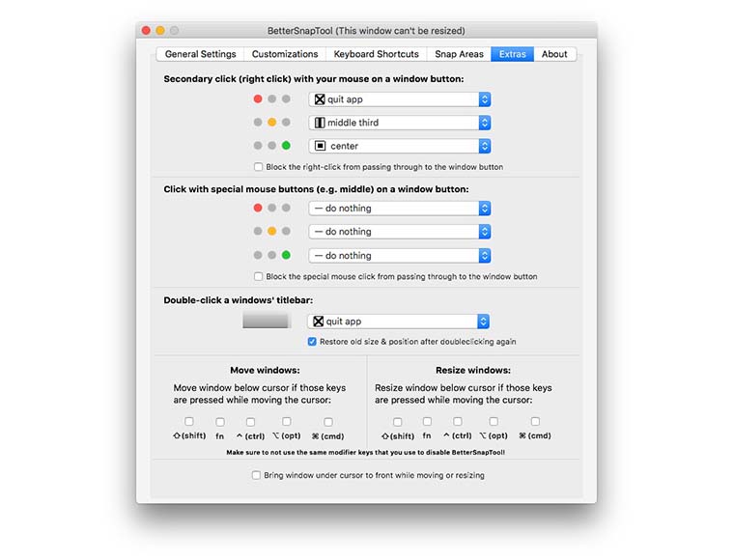This screenshot has width=734, height=560.
Task: Check opt key for Move windows
Action: [x=287, y=422]
